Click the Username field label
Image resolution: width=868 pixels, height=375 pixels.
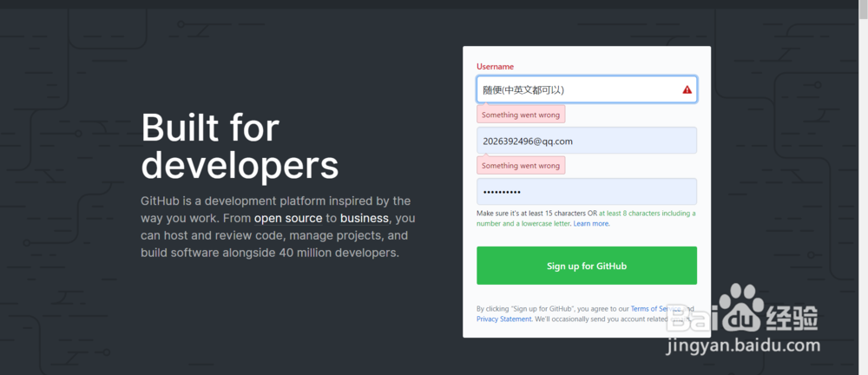pyautogui.click(x=495, y=67)
